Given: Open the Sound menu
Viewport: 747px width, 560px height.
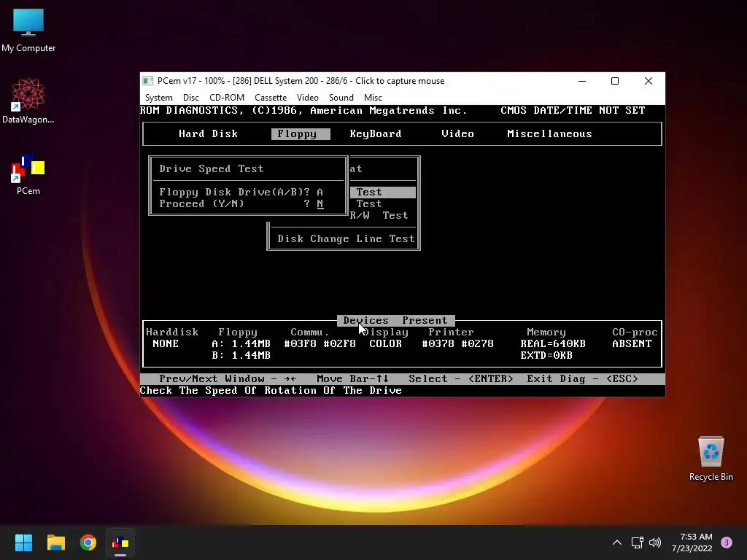Looking at the screenshot, I should [341, 98].
